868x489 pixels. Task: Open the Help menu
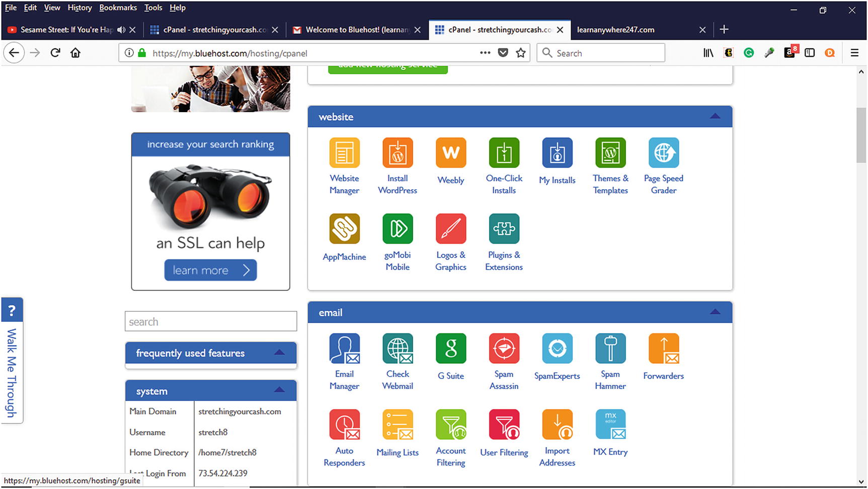[178, 8]
